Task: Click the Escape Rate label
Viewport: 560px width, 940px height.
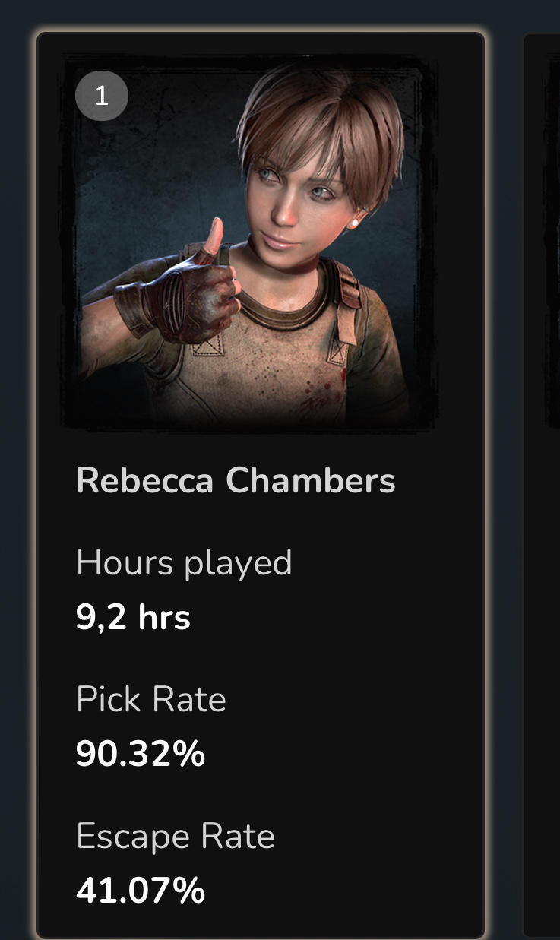Action: pyautogui.click(x=176, y=836)
